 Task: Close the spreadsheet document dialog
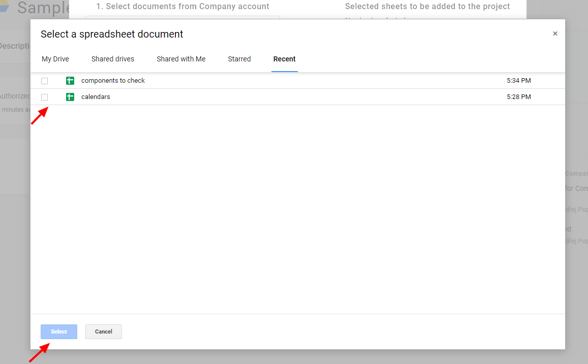pos(555,34)
